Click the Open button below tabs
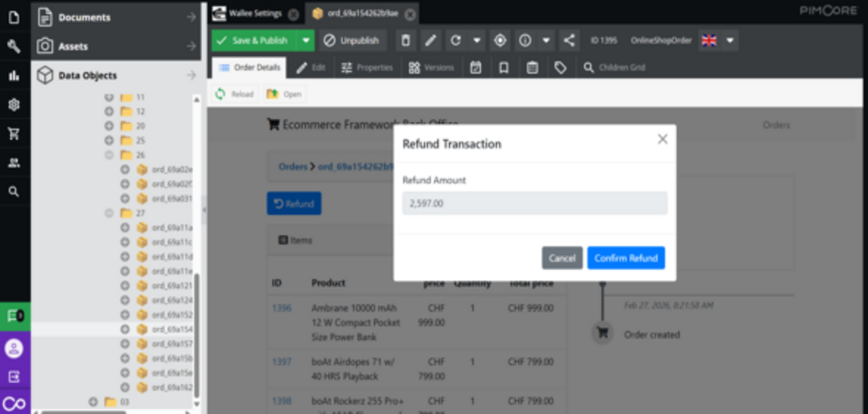The image size is (868, 414). coord(284,94)
